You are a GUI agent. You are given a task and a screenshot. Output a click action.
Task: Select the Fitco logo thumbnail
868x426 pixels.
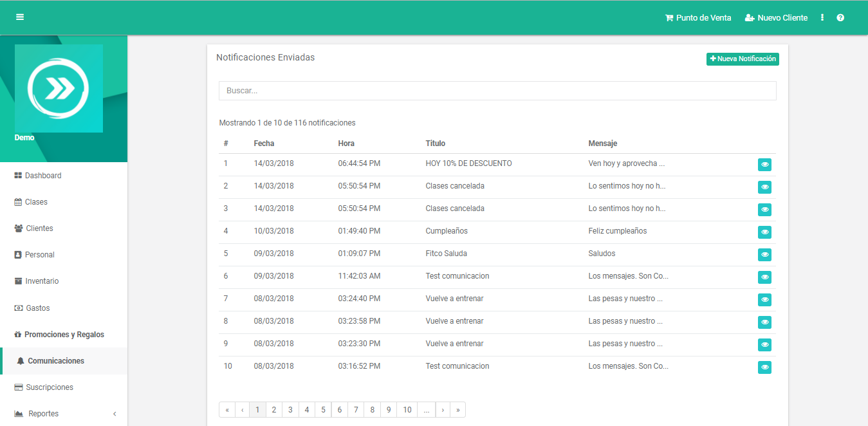coord(59,88)
